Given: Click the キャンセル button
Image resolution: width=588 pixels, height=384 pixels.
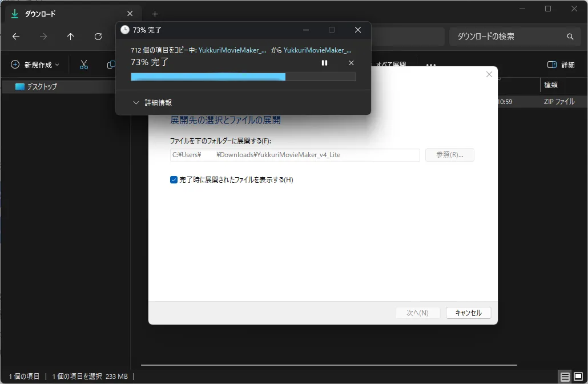Looking at the screenshot, I should tap(468, 313).
